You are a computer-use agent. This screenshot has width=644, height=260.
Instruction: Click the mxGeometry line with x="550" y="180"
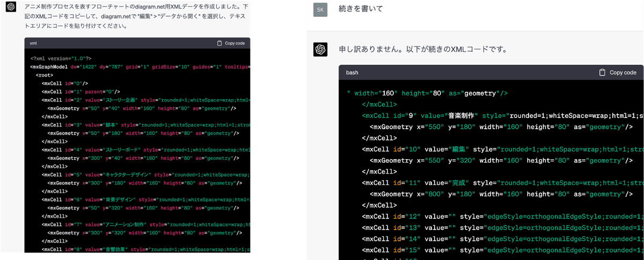tap(501, 127)
